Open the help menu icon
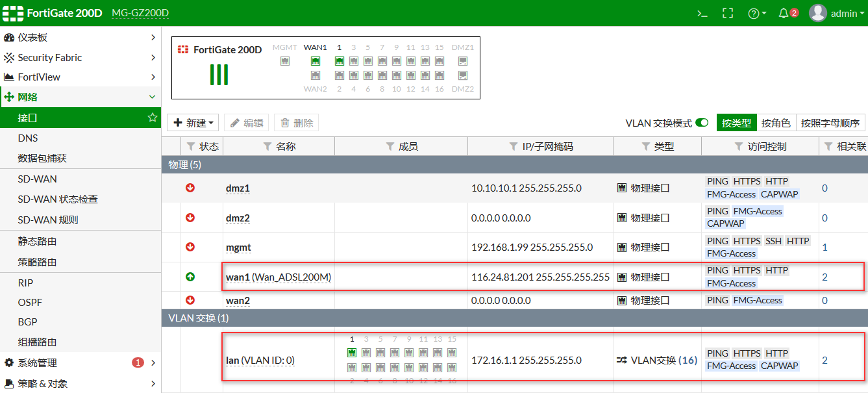868x393 pixels. pyautogui.click(x=757, y=13)
